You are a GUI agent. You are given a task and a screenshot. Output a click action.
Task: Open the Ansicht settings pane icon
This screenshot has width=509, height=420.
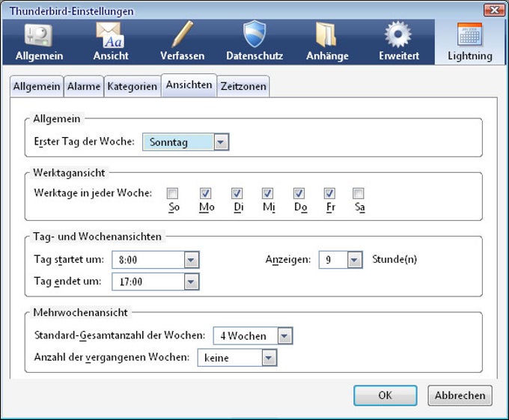pyautogui.click(x=111, y=42)
